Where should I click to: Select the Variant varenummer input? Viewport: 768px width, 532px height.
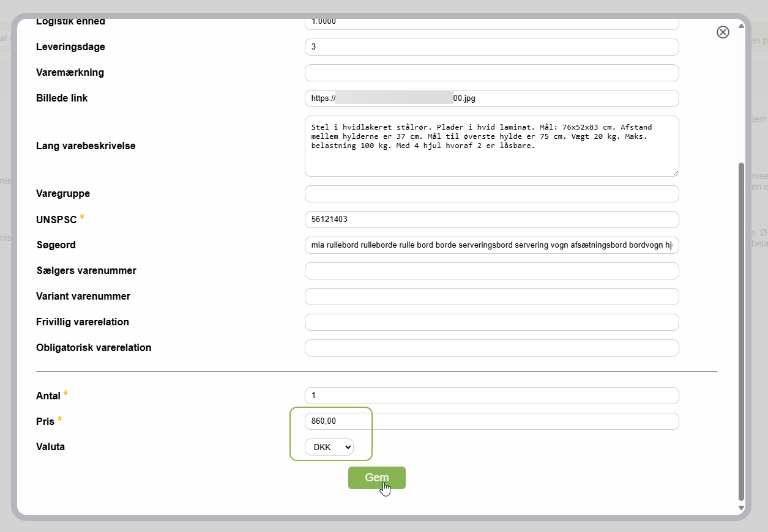[492, 297]
